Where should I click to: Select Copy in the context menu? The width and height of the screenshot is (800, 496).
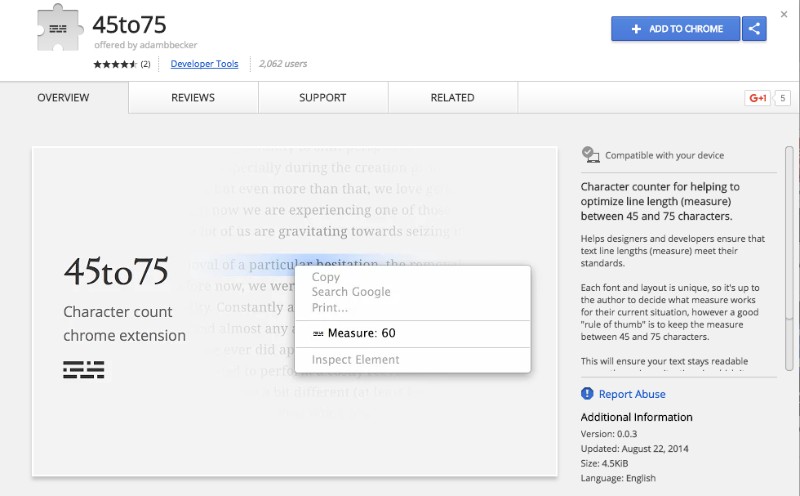[x=412, y=277]
